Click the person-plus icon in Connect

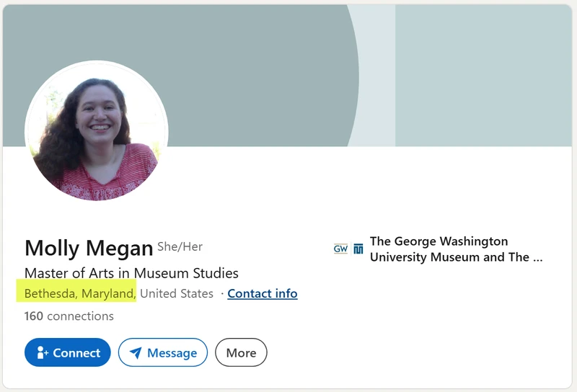point(43,352)
